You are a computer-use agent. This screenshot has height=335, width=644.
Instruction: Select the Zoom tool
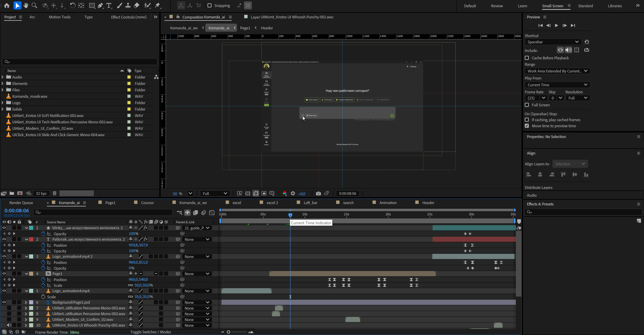tap(34, 5)
